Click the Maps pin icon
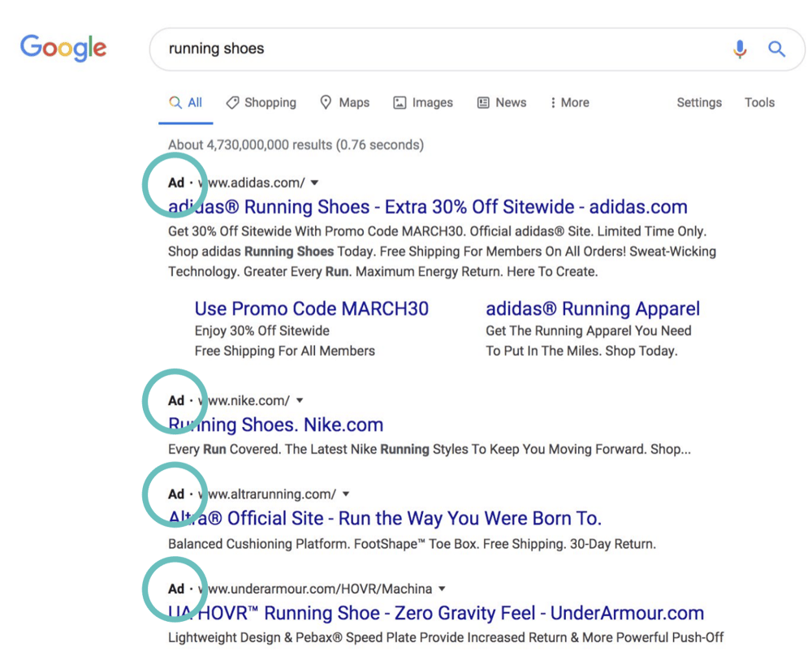 coord(327,102)
